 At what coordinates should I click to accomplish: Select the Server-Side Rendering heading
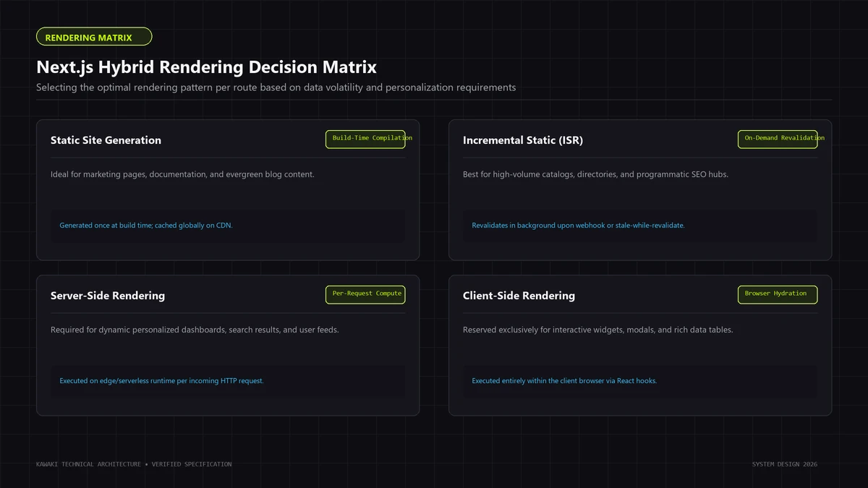click(108, 296)
